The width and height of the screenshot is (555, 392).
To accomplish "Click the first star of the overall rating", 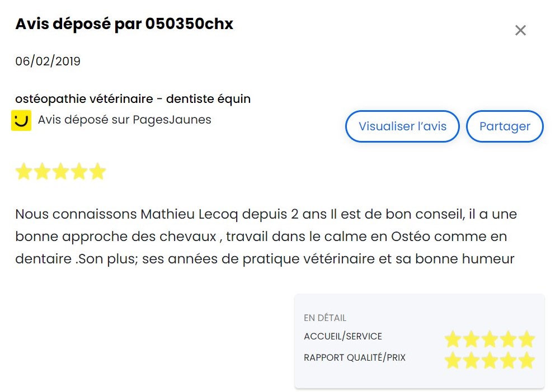I will 24,172.
